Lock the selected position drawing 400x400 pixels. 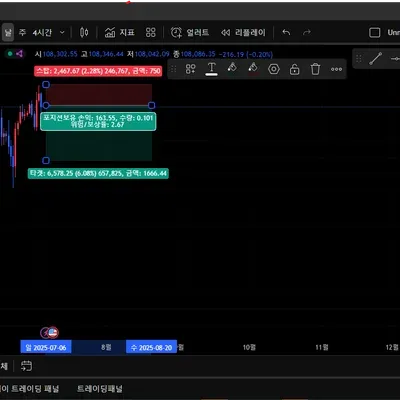(x=294, y=69)
